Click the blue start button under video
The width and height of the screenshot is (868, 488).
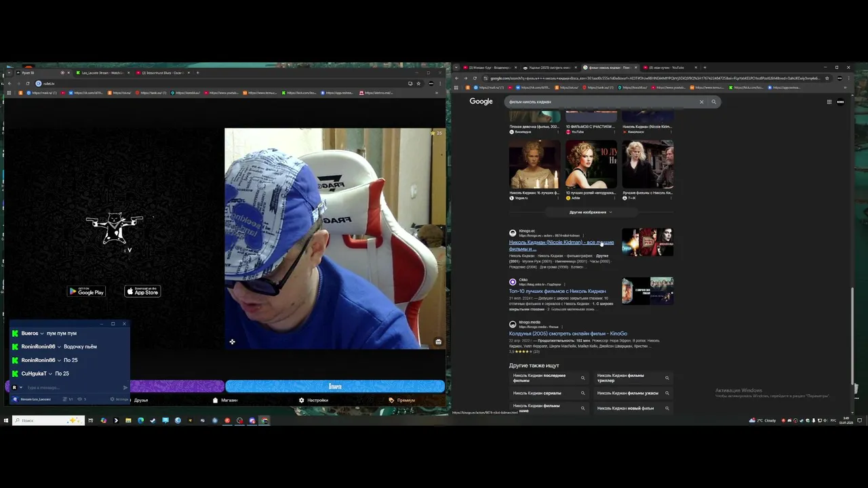(335, 386)
